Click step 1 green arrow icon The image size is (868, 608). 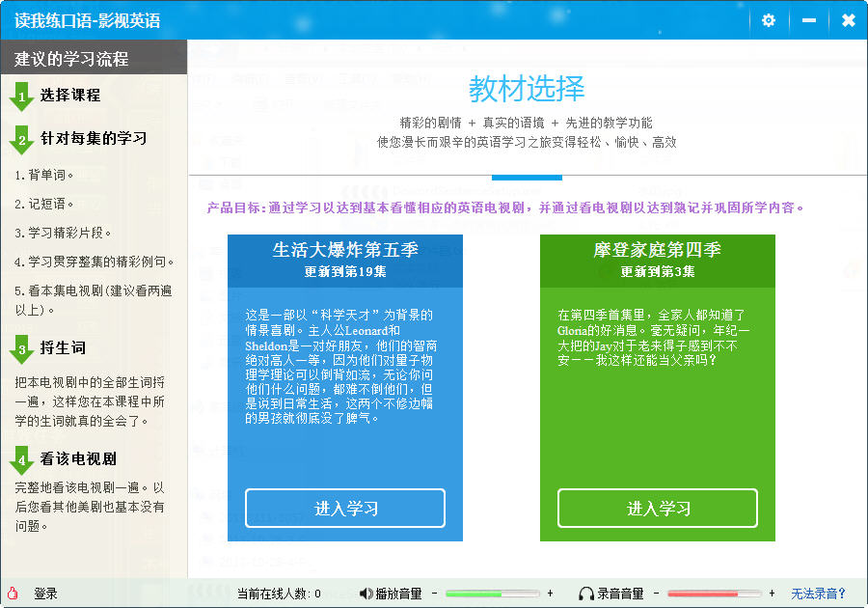tap(21, 97)
